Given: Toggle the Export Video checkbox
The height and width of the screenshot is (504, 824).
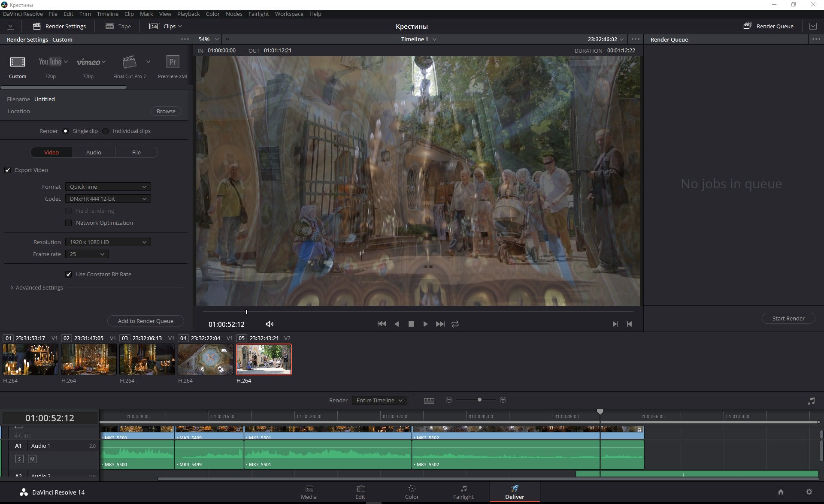Looking at the screenshot, I should pos(9,170).
